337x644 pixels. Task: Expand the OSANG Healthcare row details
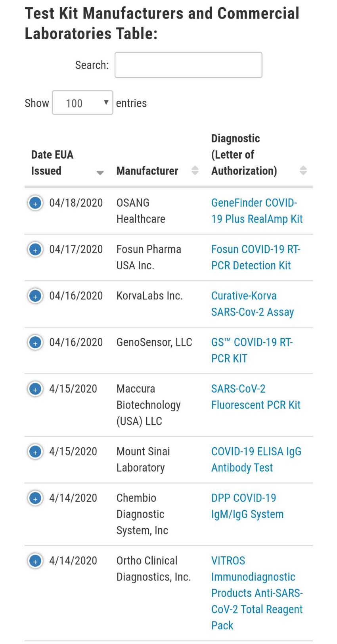35,203
